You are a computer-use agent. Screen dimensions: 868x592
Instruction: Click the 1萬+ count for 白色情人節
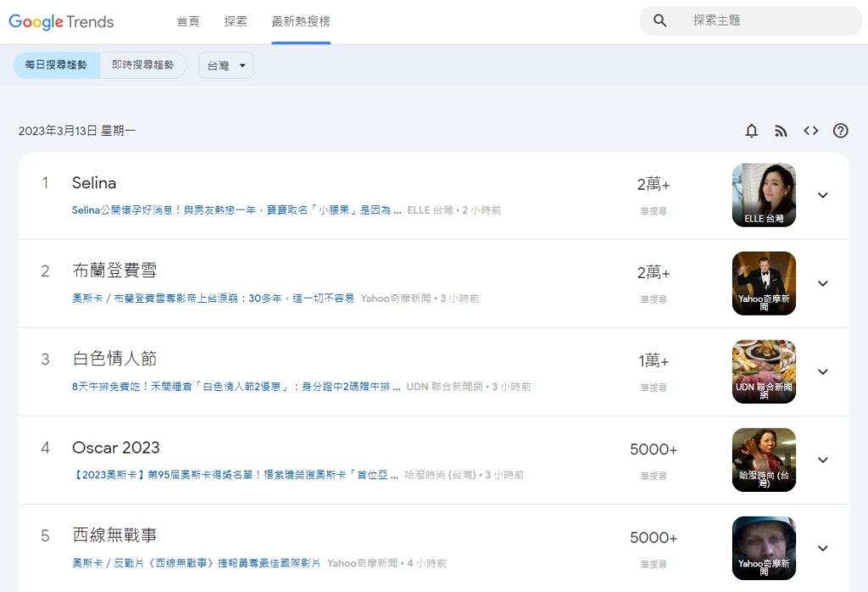tap(654, 361)
